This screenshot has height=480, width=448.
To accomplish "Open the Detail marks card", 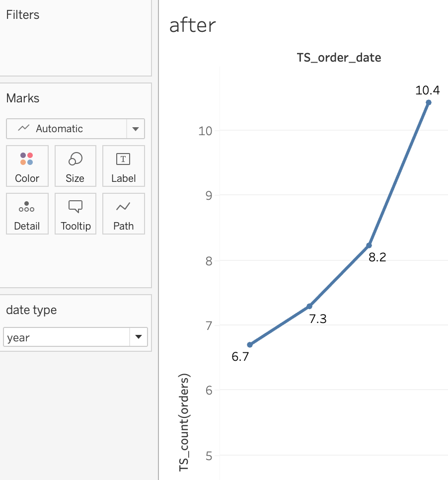I will (x=27, y=214).
